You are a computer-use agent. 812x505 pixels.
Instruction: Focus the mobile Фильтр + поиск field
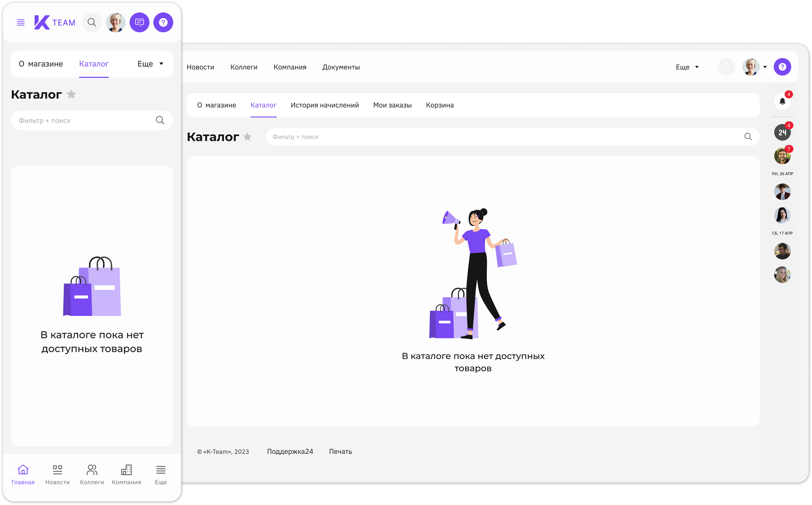pos(92,121)
